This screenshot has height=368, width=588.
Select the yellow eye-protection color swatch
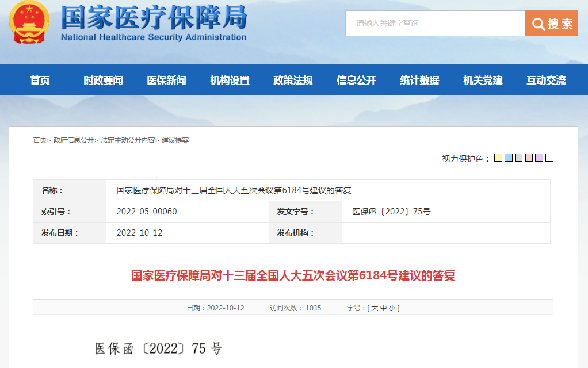click(x=498, y=158)
